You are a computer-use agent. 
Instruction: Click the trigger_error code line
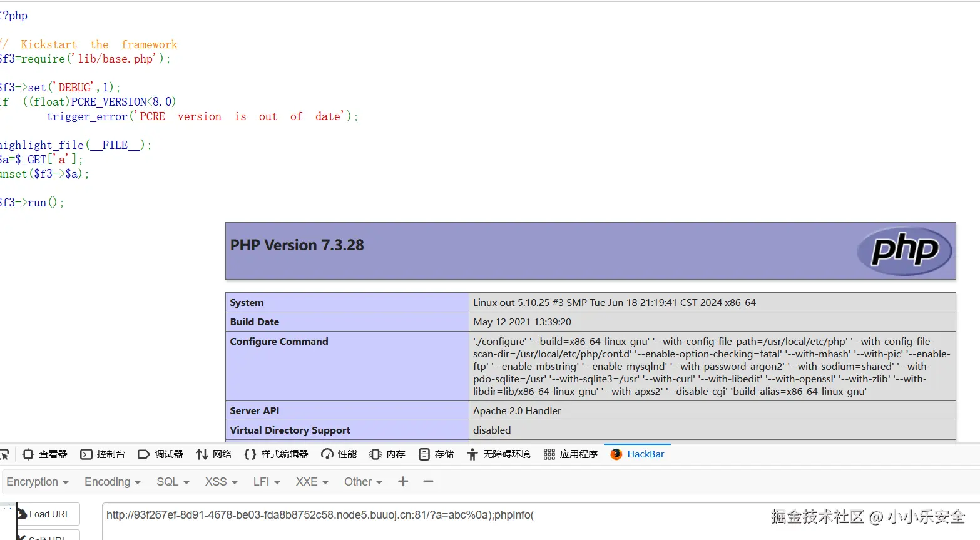202,116
